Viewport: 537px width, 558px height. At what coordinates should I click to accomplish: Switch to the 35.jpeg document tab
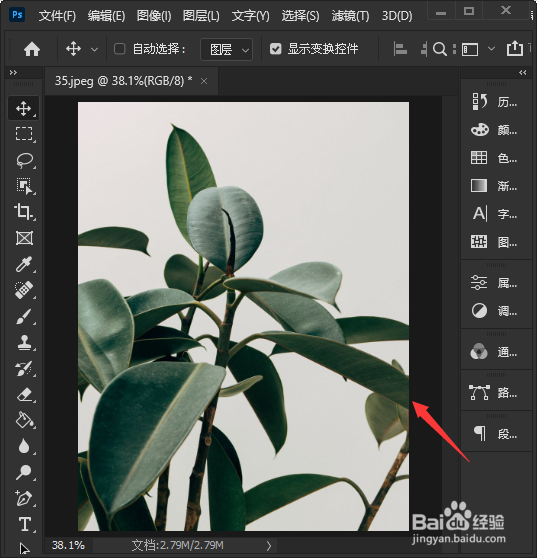123,81
